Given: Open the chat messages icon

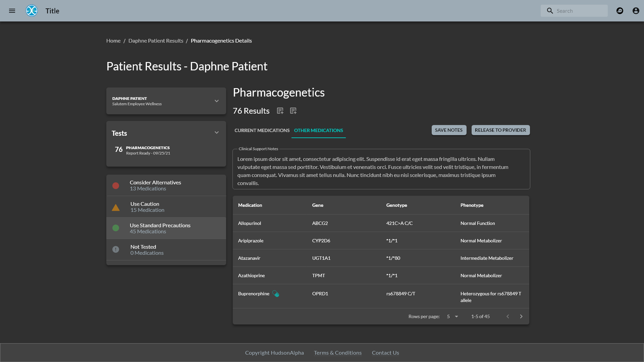Looking at the screenshot, I should [x=620, y=11].
